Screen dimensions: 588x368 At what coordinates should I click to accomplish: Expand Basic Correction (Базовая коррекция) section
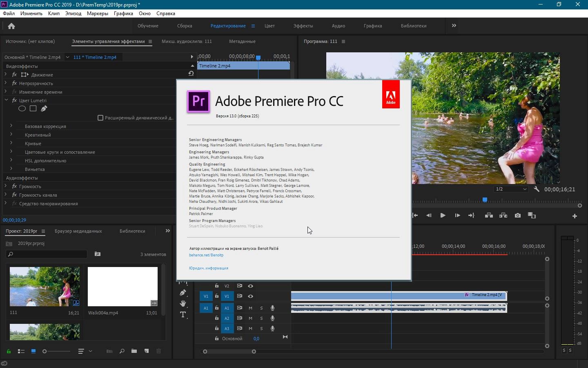(11, 126)
